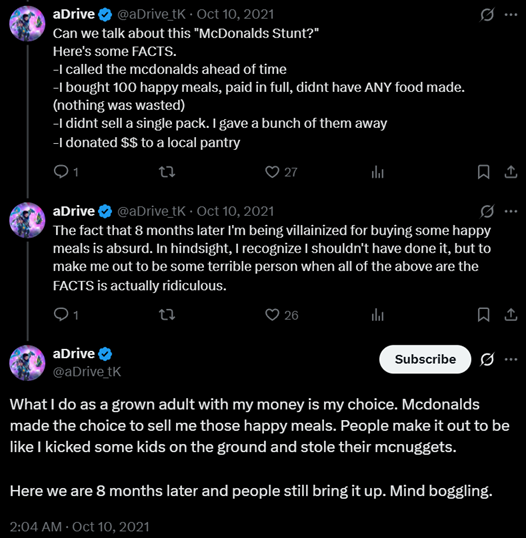Reply to the "McDonalds Stunt" tweet
Viewport: 526px width, 538px height.
click(66, 172)
